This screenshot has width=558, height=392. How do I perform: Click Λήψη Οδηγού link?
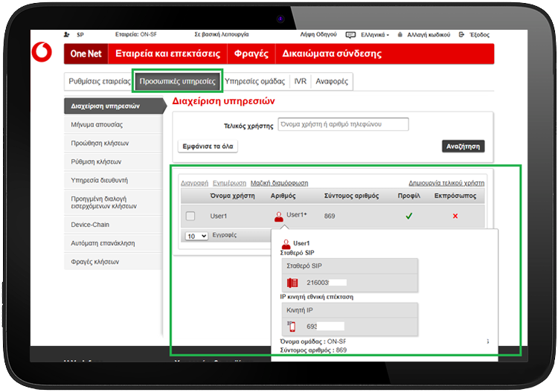[x=318, y=34]
